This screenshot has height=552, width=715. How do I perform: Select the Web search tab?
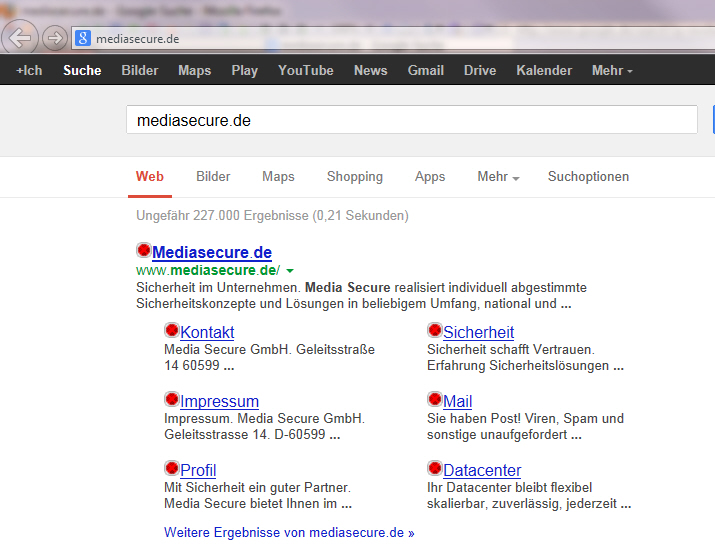click(x=150, y=177)
